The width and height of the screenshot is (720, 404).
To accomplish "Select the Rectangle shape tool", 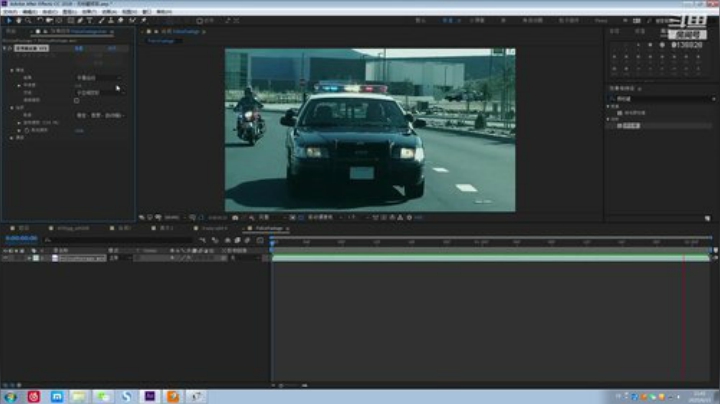I will 71,21.
